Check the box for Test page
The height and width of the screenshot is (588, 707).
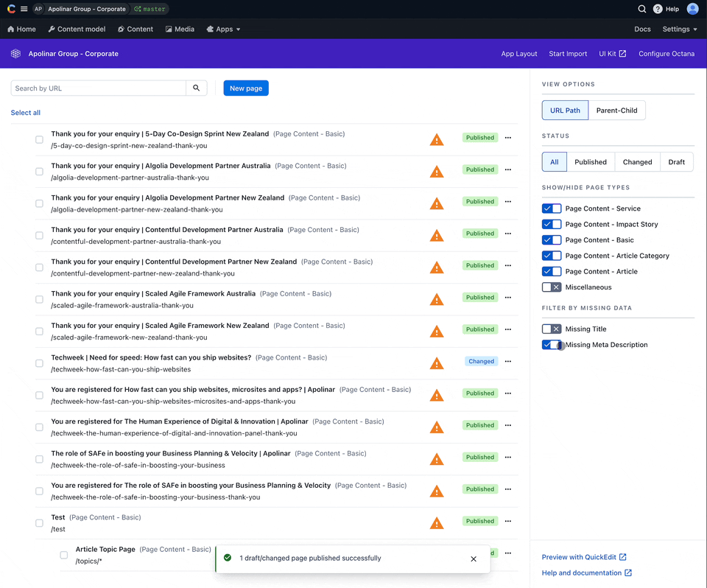pos(40,523)
